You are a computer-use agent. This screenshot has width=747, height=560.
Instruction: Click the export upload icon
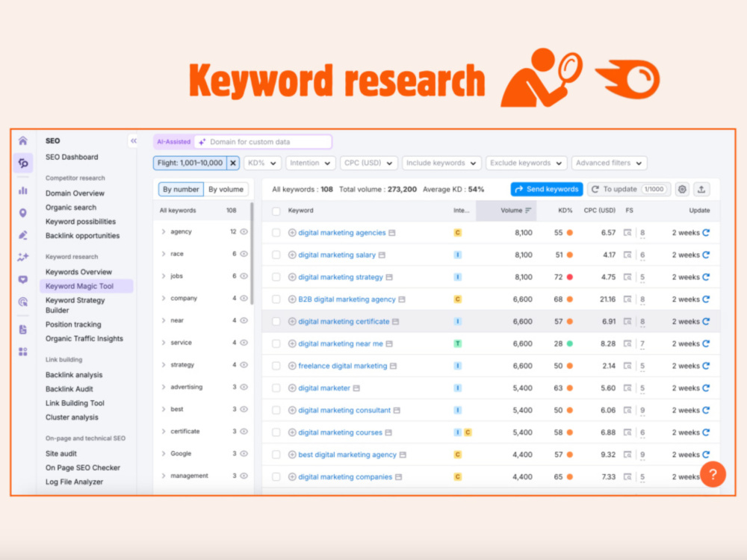tap(701, 189)
